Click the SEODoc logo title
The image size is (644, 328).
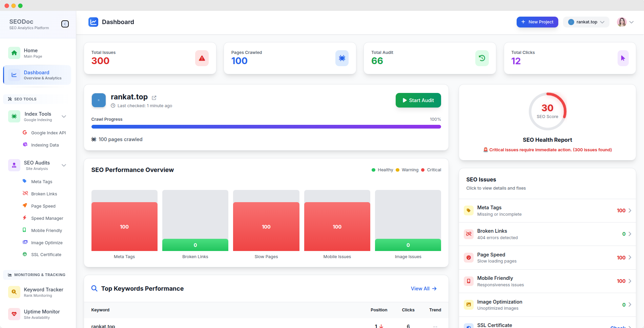coord(21,22)
